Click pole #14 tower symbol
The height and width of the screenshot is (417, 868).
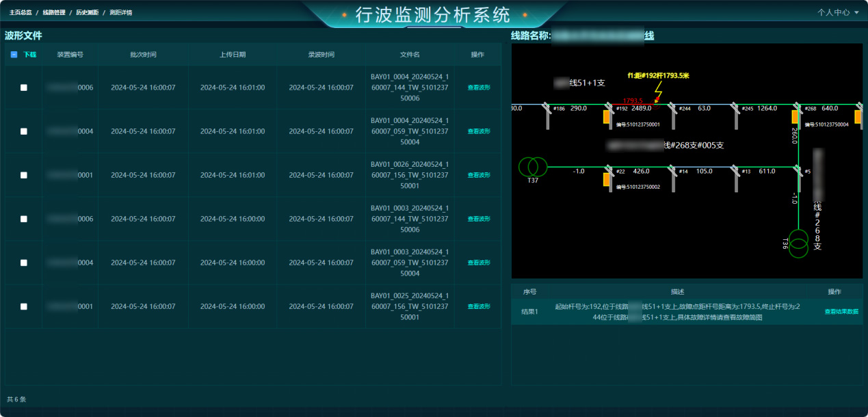pyautogui.click(x=672, y=177)
